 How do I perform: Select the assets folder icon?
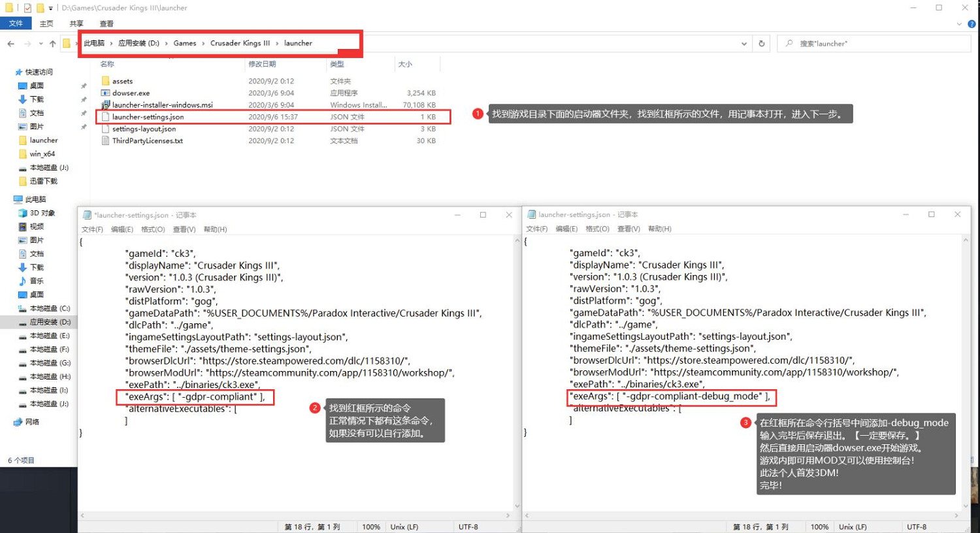[105, 81]
